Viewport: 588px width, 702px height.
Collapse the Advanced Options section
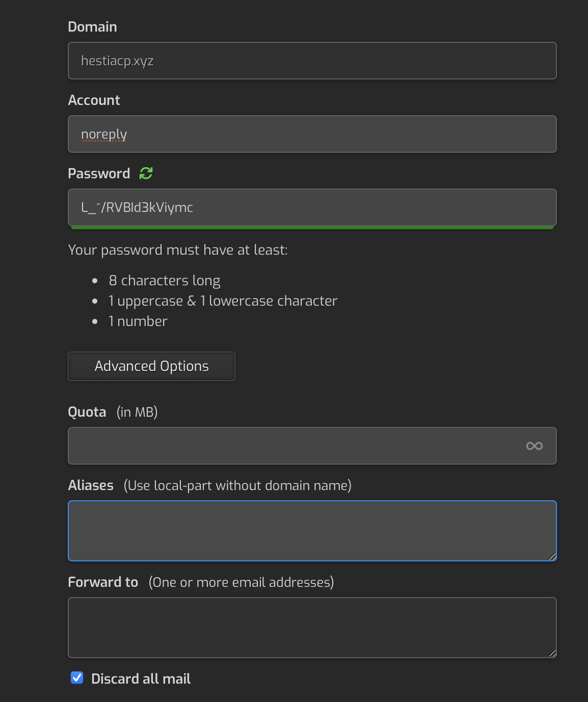pos(151,366)
